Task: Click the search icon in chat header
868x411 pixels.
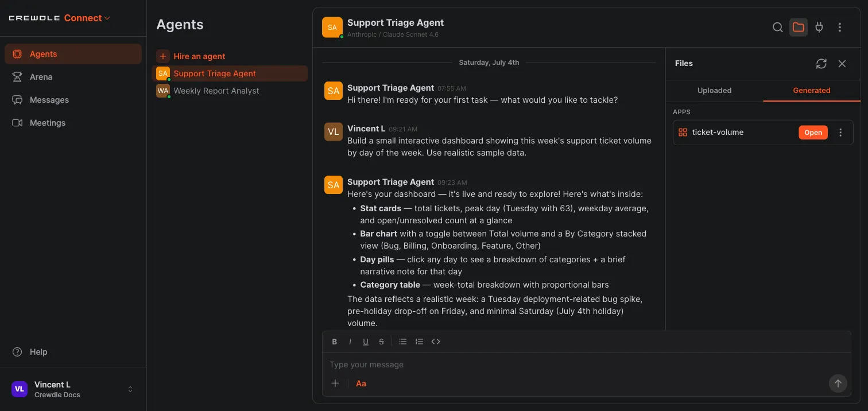Action: [778, 27]
